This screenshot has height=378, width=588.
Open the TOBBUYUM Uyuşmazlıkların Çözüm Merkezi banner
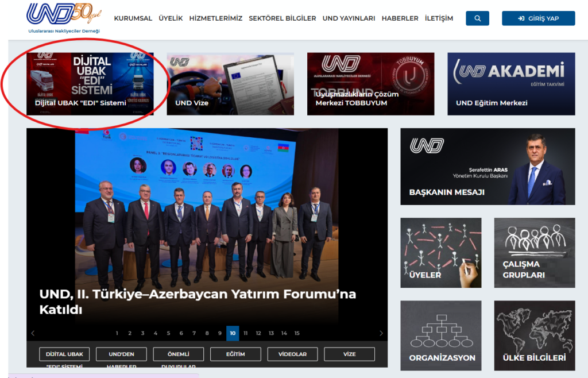pyautogui.click(x=370, y=84)
